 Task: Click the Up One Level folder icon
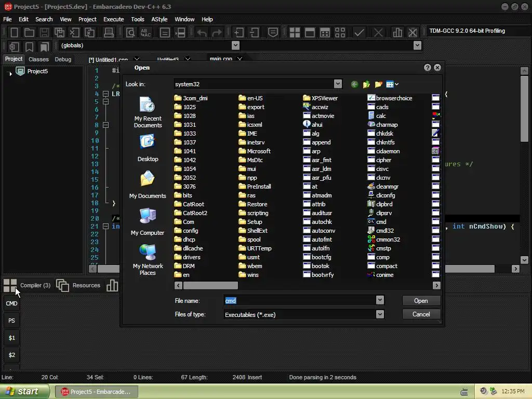(x=366, y=84)
